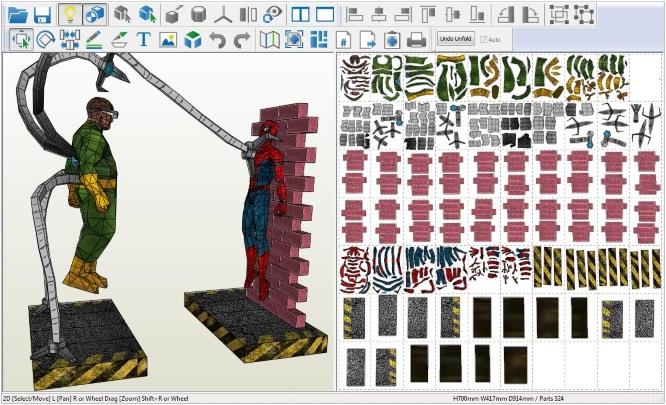Open a file with the folder icon
This screenshot has width=666, height=405.
tap(17, 15)
